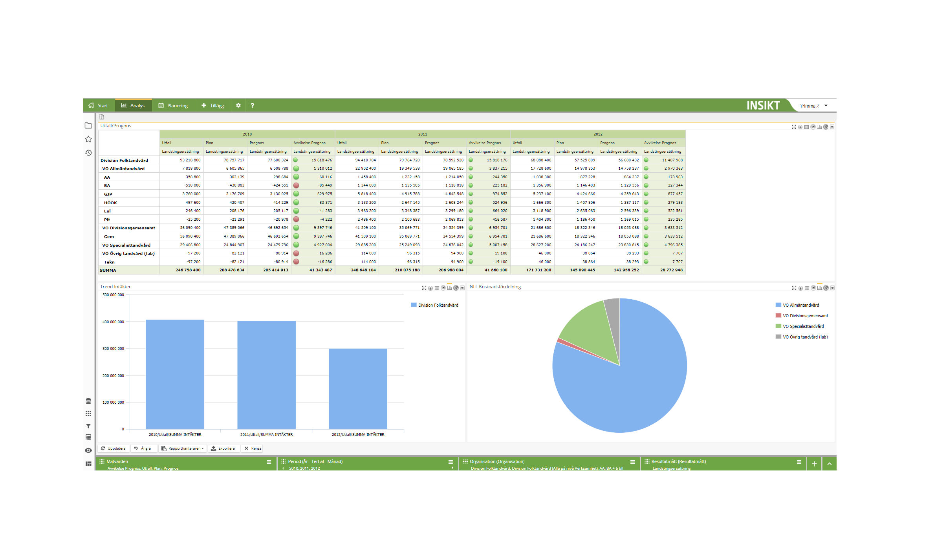The width and height of the screenshot is (945, 560).
Task: Open the Trimma 2 user dropdown
Action: (813, 106)
